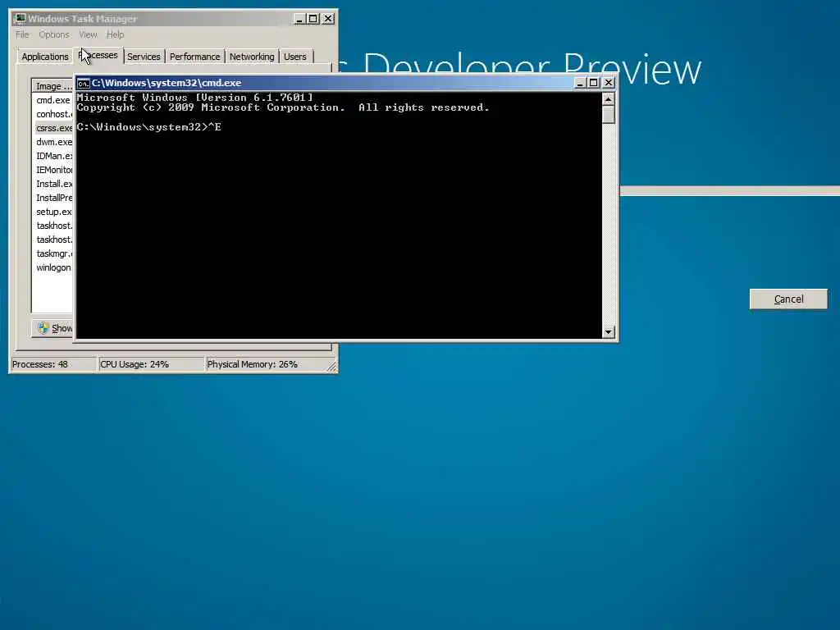Viewport: 840px width, 630px height.
Task: Select the Install.exe process row
Action: coord(53,184)
